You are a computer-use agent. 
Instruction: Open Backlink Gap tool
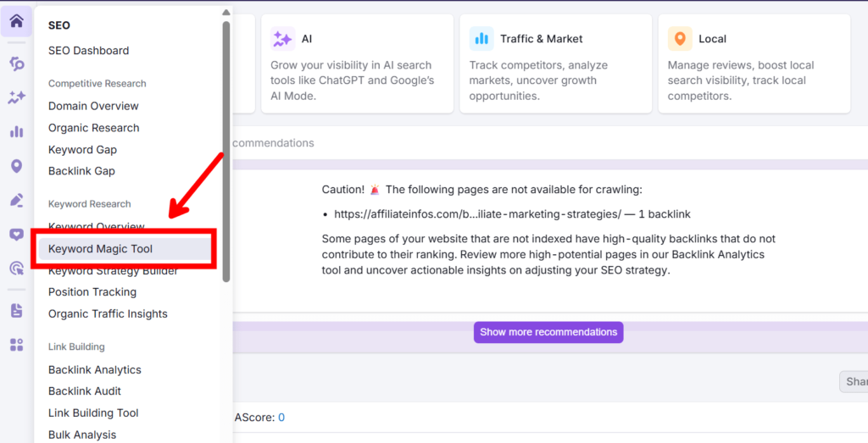[81, 171]
